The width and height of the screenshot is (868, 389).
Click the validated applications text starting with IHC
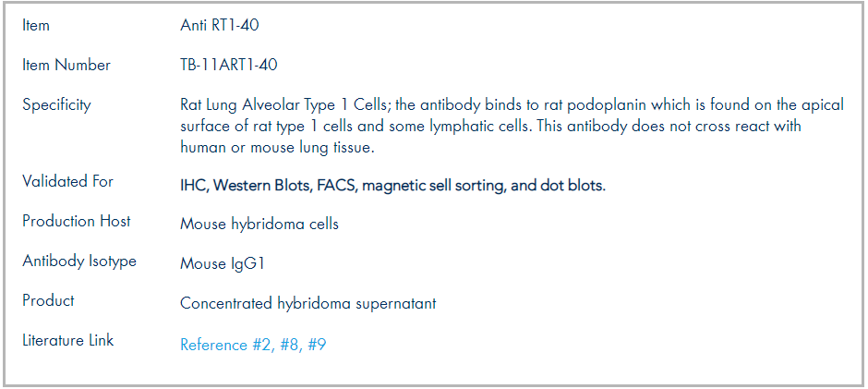tap(393, 186)
